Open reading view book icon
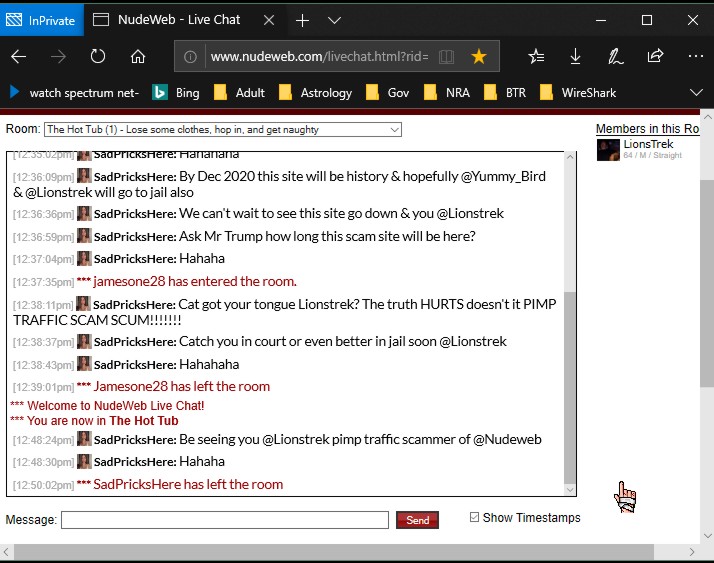714x563 pixels. click(446, 56)
